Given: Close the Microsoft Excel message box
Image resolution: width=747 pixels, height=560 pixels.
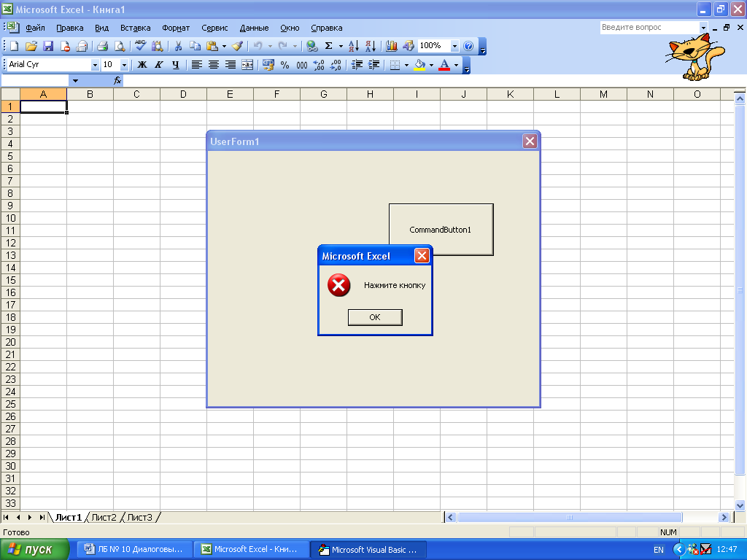Looking at the screenshot, I should click(x=422, y=256).
